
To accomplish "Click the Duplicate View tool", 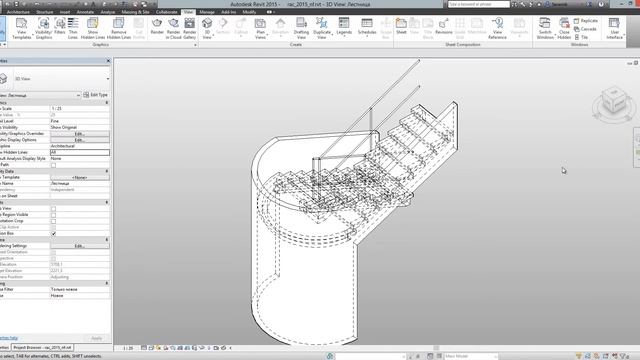I will click(x=322, y=29).
